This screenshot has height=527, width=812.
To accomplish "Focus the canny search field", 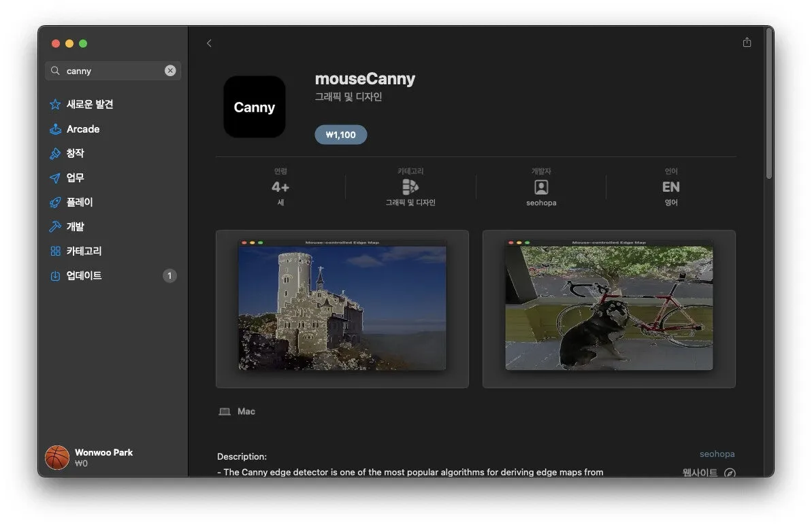I will coord(113,70).
